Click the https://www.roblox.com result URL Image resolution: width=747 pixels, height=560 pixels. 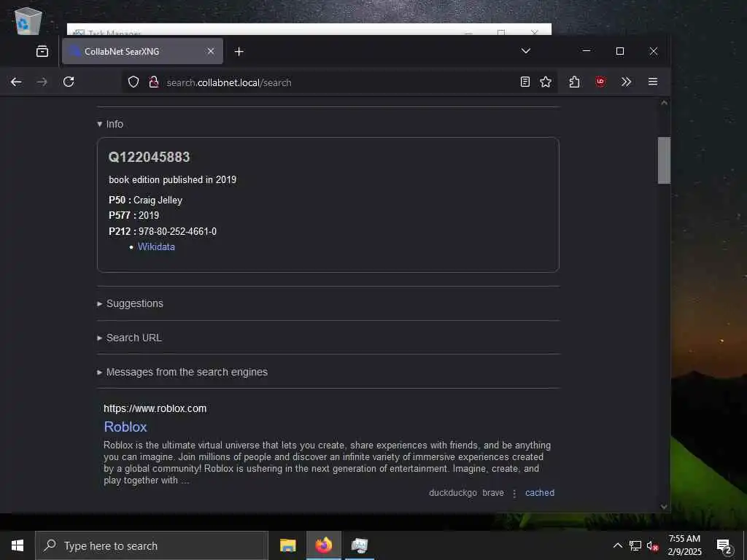point(155,408)
